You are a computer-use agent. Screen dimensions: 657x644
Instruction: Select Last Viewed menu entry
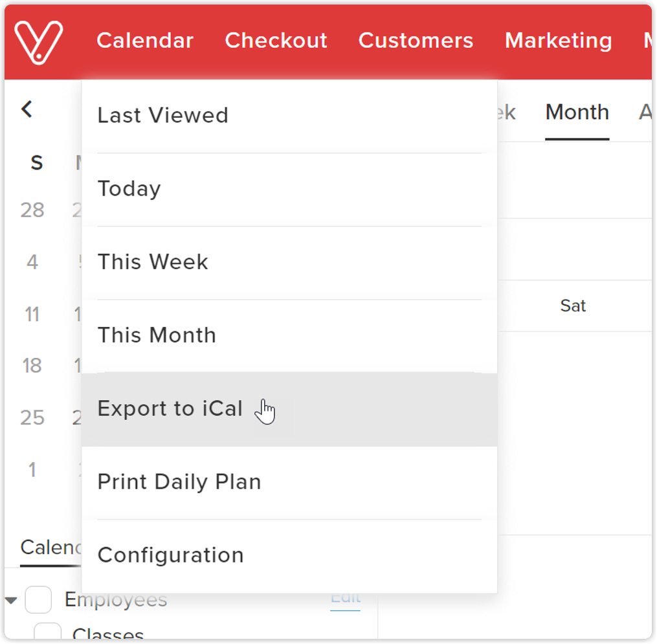point(162,116)
